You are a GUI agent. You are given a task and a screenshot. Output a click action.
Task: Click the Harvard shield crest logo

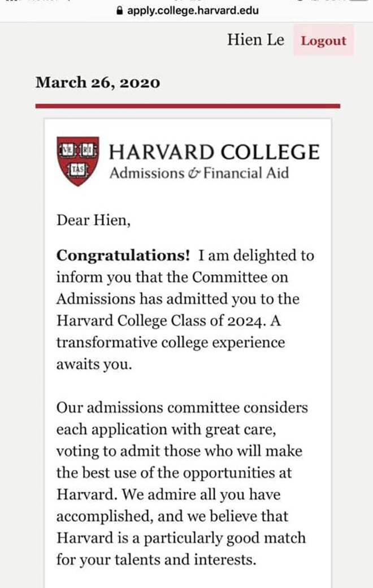(79, 160)
